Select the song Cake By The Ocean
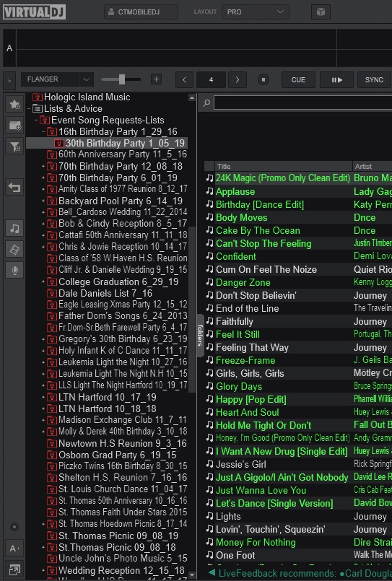 [258, 230]
